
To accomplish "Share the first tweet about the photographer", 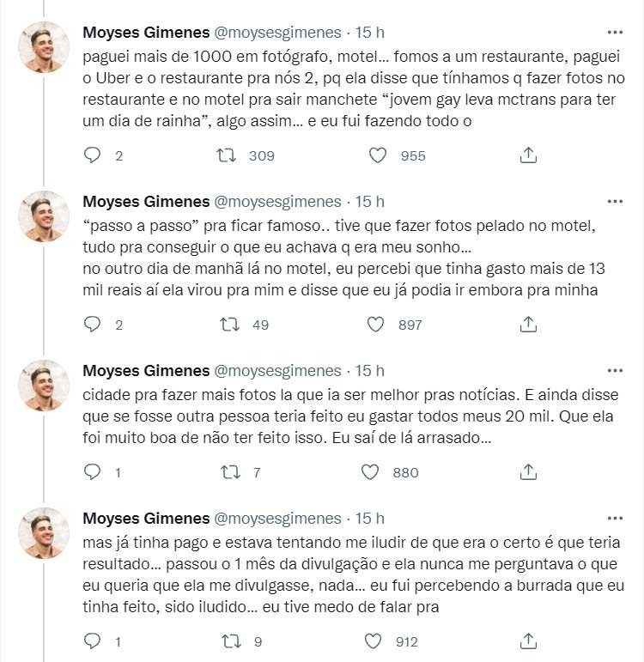I will click(x=529, y=155).
